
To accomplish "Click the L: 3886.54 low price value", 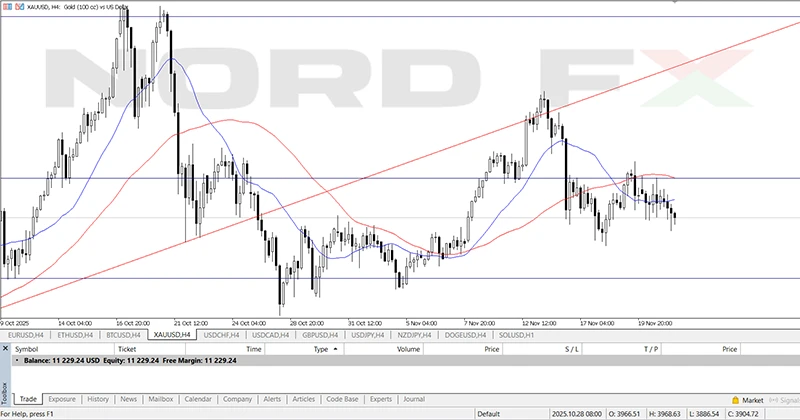I will [704, 414].
